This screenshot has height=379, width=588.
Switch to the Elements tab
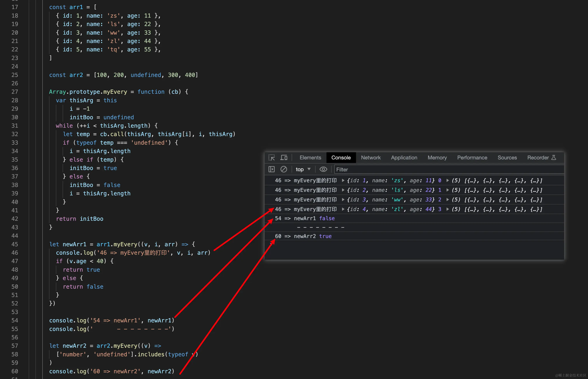click(x=310, y=158)
